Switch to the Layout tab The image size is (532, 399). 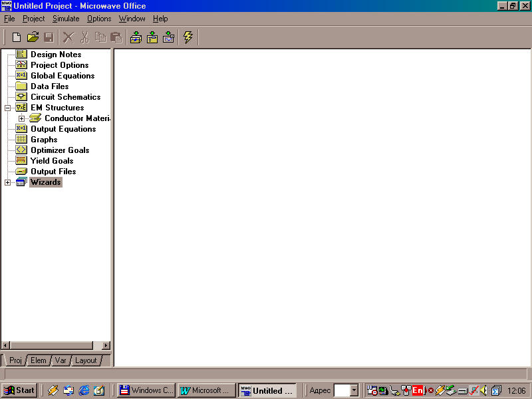click(x=86, y=360)
